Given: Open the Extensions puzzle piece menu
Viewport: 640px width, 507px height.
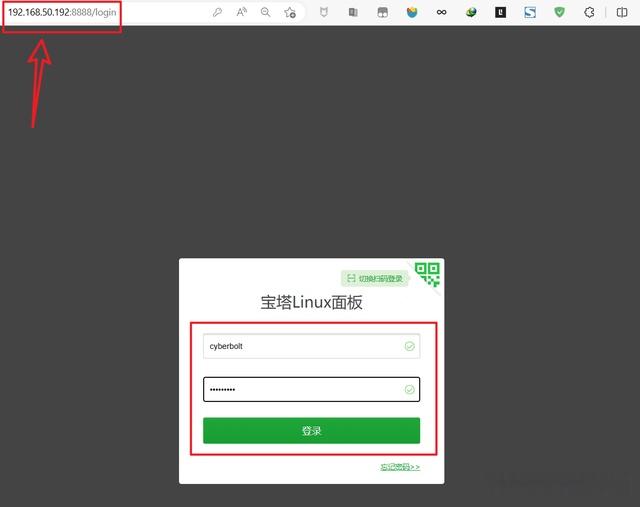Looking at the screenshot, I should 589,13.
